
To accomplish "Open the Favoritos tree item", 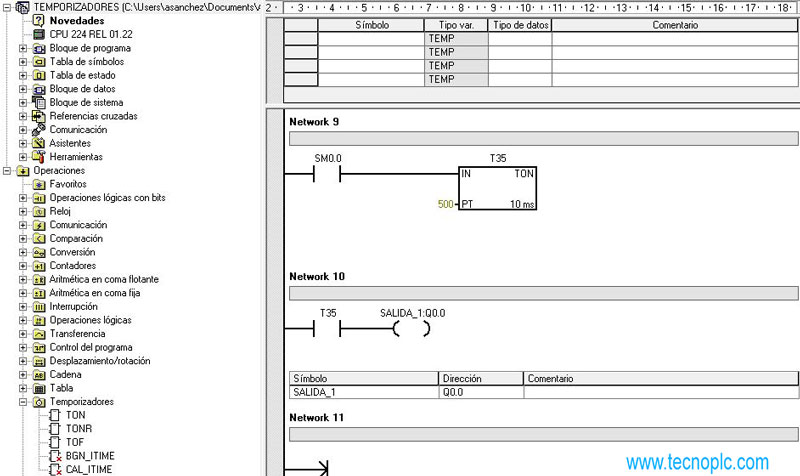I will (68, 184).
